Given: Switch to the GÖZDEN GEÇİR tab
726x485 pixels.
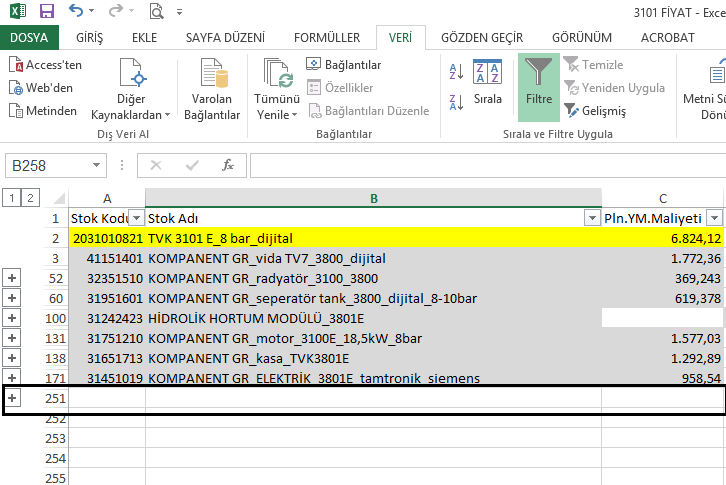Looking at the screenshot, I should point(482,38).
